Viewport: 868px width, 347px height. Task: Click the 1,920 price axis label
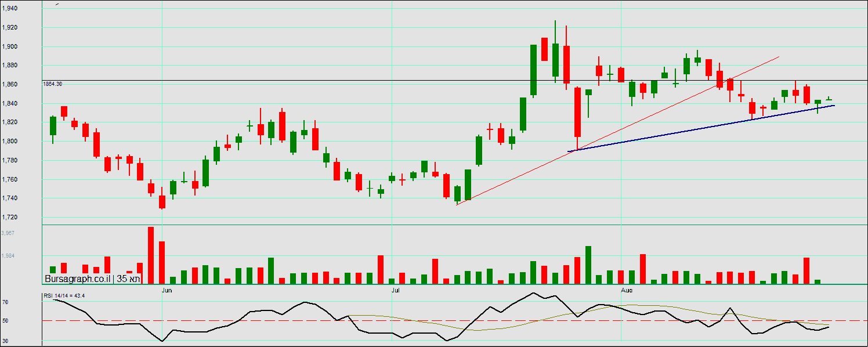pos(9,28)
